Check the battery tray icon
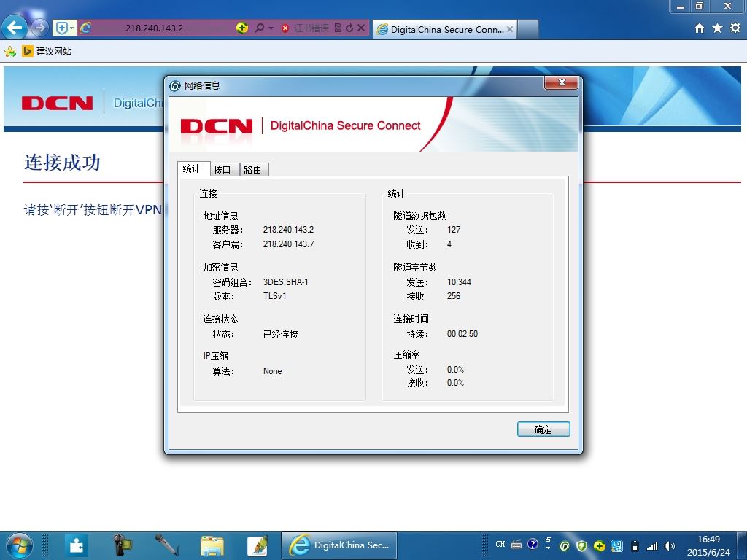Screen dimensions: 747x560 [635, 546]
